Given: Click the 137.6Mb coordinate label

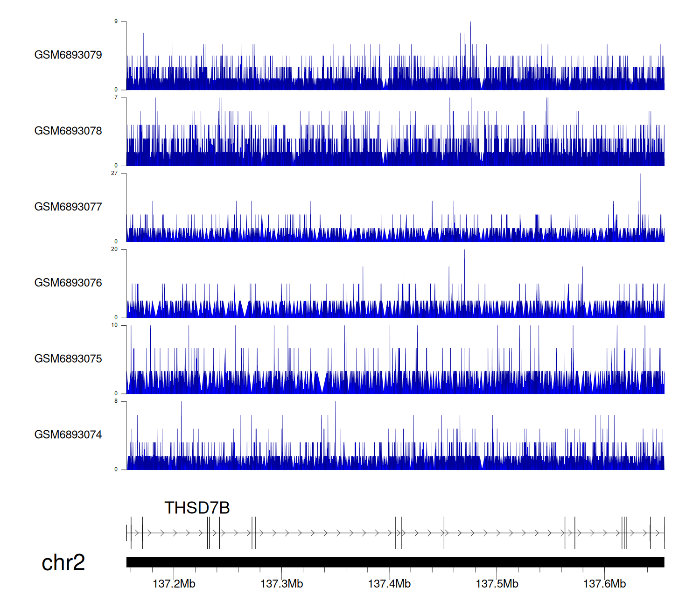Looking at the screenshot, I should point(604,584).
